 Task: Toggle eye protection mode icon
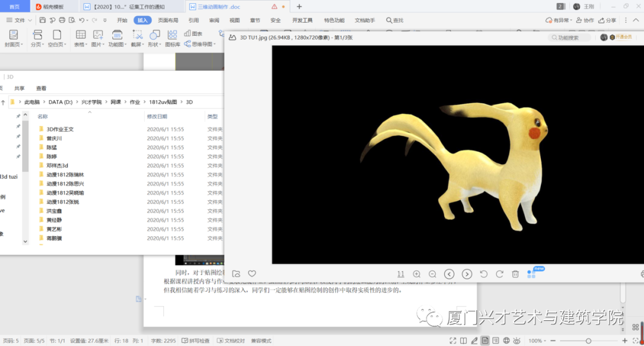coord(517,341)
